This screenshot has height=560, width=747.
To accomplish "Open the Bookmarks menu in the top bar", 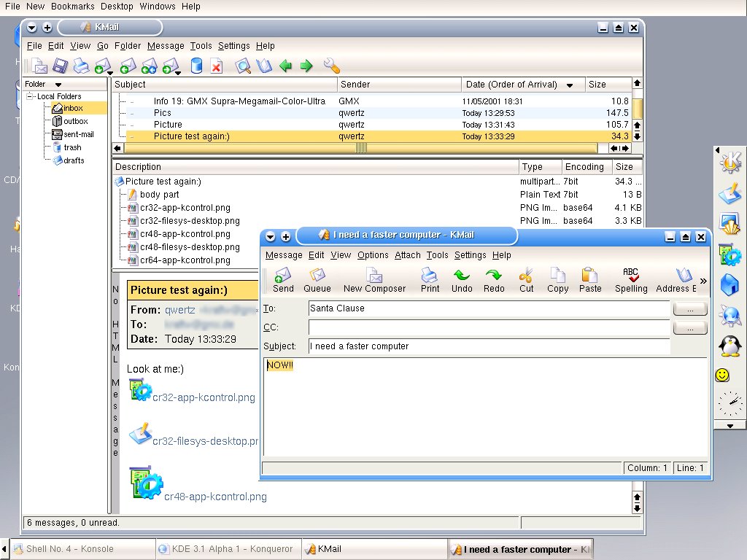I will pos(73,6).
